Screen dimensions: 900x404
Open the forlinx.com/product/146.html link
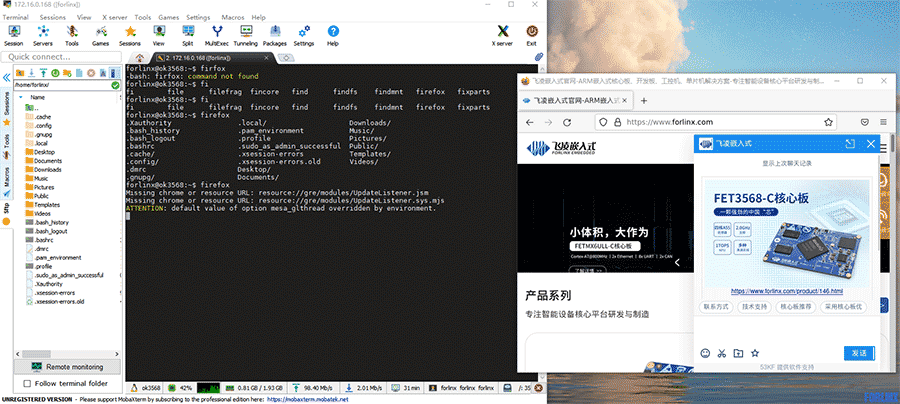(786, 291)
